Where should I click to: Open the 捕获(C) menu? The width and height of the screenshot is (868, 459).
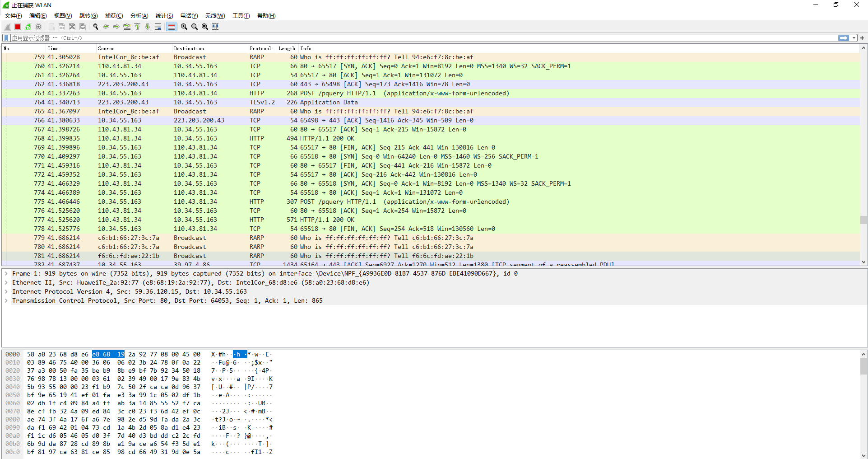point(114,16)
